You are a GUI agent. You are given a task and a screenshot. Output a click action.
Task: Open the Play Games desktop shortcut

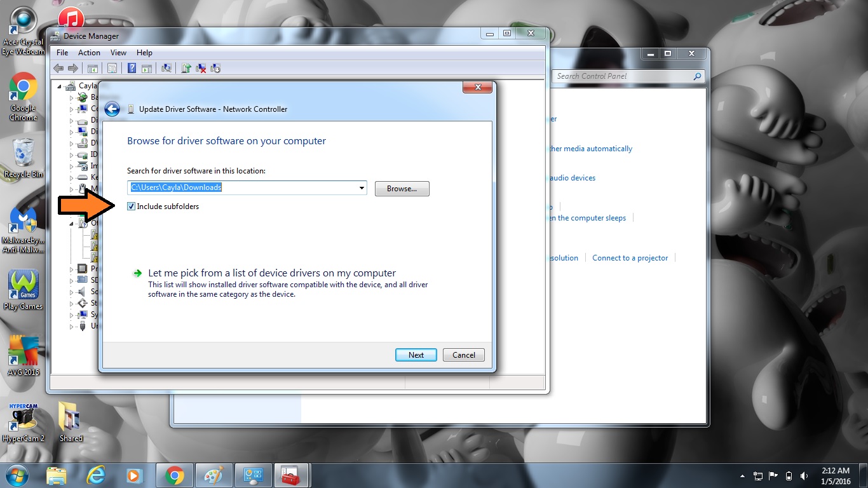click(24, 290)
